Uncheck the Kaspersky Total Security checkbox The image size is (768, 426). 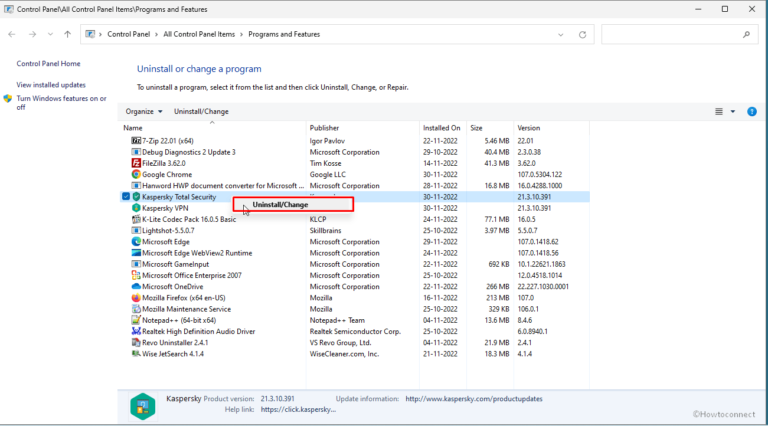tap(126, 196)
